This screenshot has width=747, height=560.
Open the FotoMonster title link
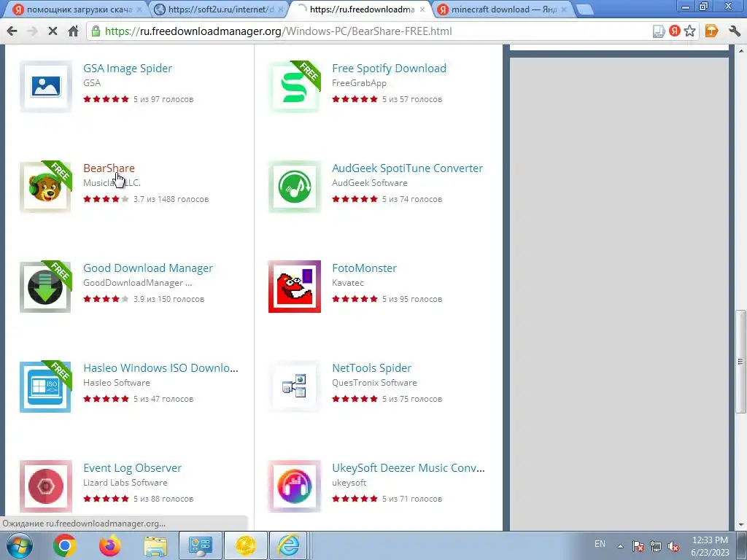pos(365,268)
